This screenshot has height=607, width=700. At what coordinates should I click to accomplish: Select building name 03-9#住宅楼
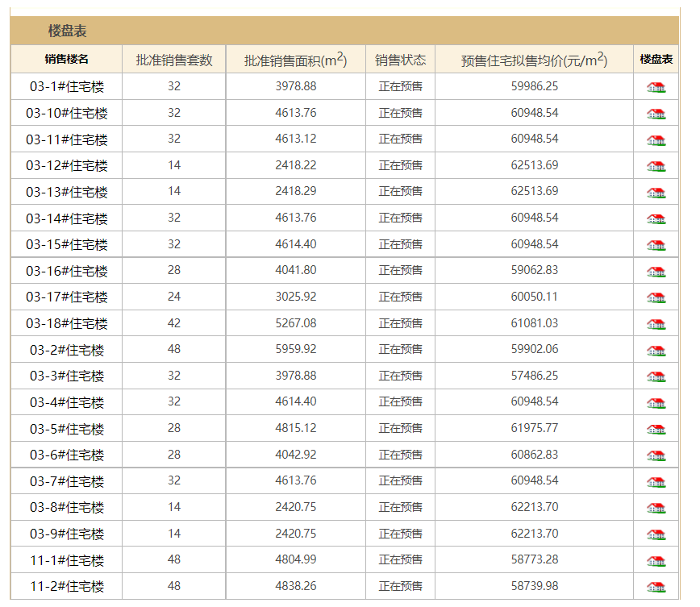[67, 534]
